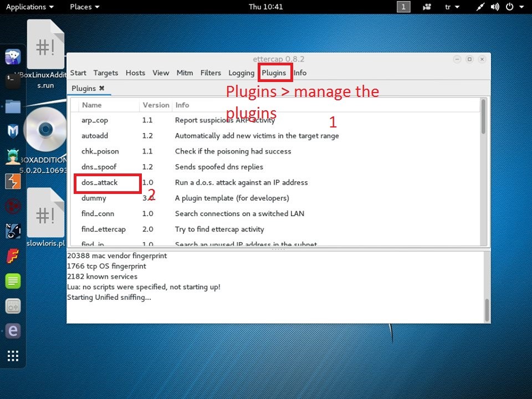This screenshot has height=399, width=532.
Task: Open the Plugins menu
Action: (274, 73)
